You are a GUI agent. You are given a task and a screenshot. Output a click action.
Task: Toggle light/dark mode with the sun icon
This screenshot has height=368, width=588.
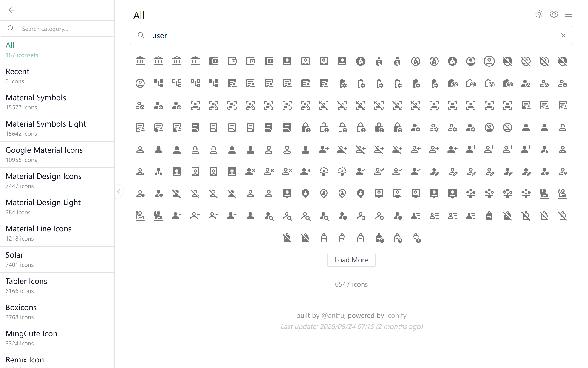(539, 14)
